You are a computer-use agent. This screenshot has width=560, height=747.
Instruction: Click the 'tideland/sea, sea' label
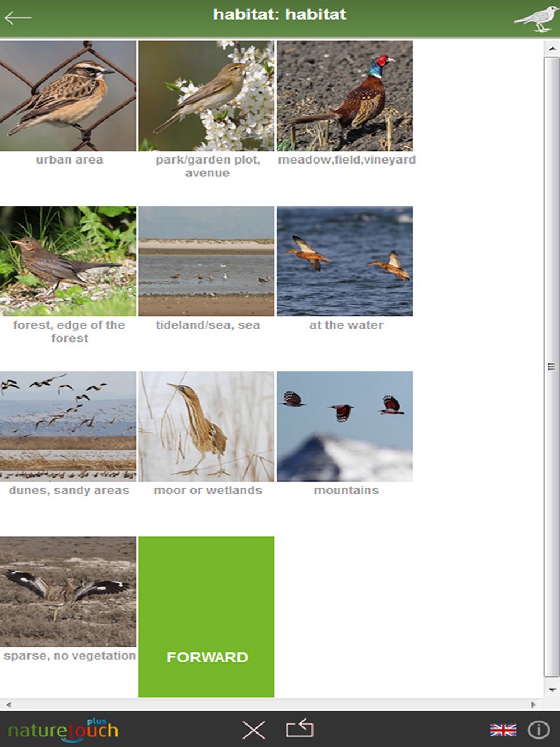tap(208, 325)
